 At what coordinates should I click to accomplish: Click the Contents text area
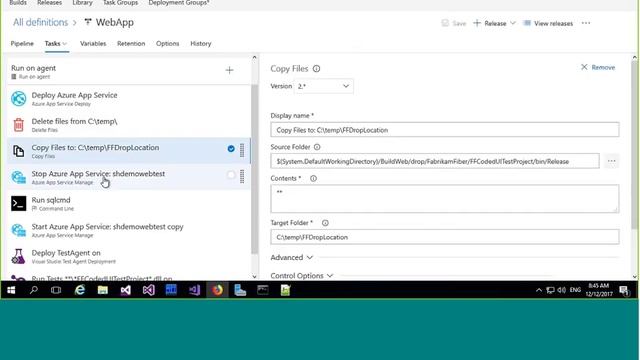tap(444, 199)
